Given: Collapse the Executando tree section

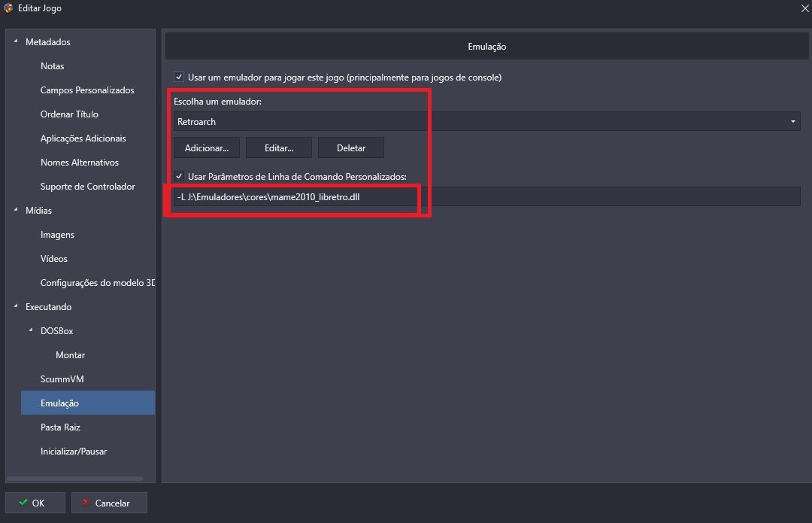Looking at the screenshot, I should (16, 306).
